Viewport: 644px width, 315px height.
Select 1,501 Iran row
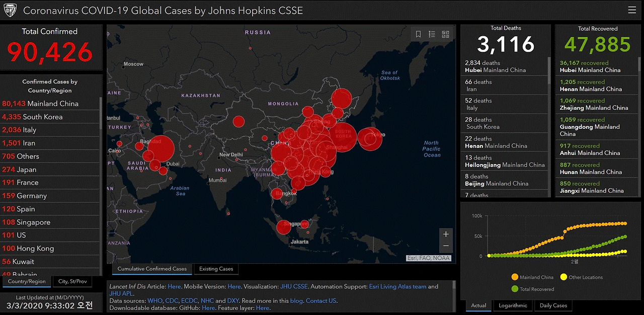pos(50,143)
